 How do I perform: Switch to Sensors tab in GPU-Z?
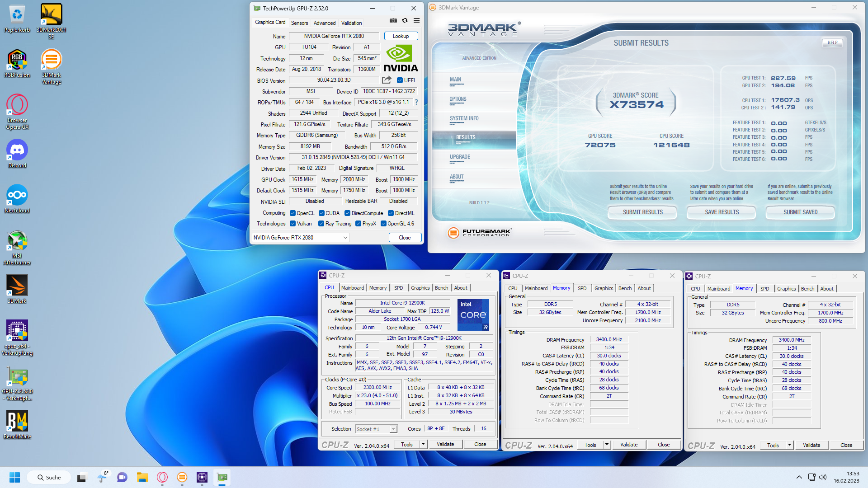[299, 23]
